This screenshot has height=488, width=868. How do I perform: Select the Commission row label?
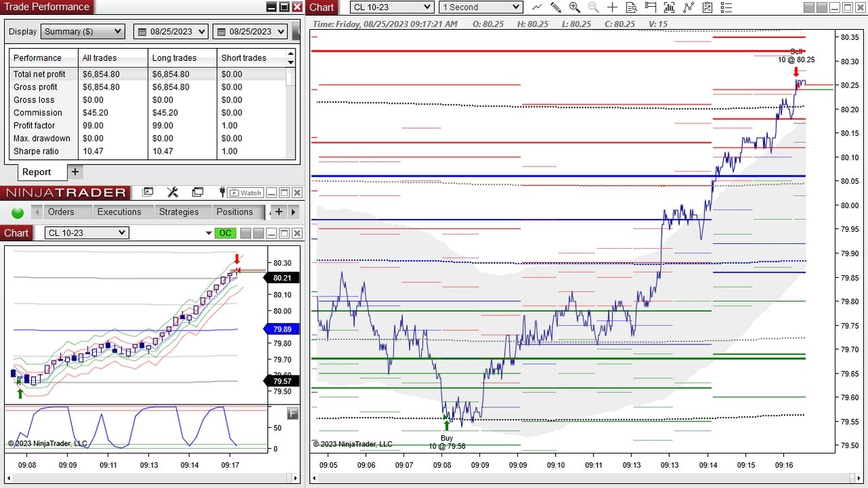(37, 113)
